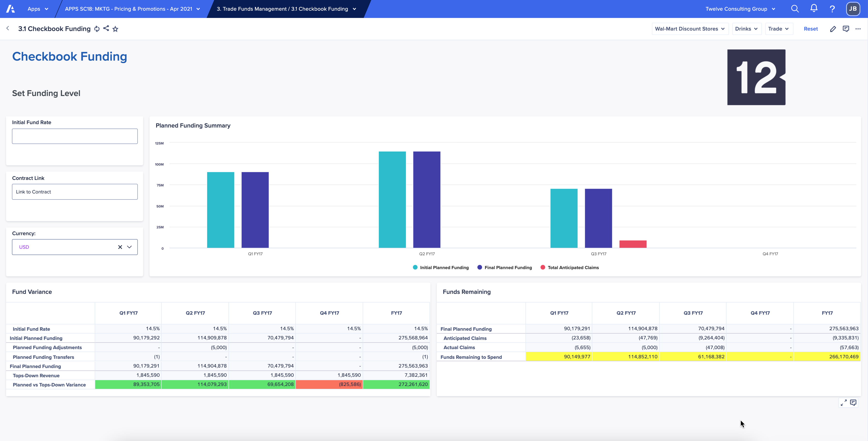Open the Wal-Mart Discount Stores selector
The height and width of the screenshot is (441, 868).
(x=690, y=29)
